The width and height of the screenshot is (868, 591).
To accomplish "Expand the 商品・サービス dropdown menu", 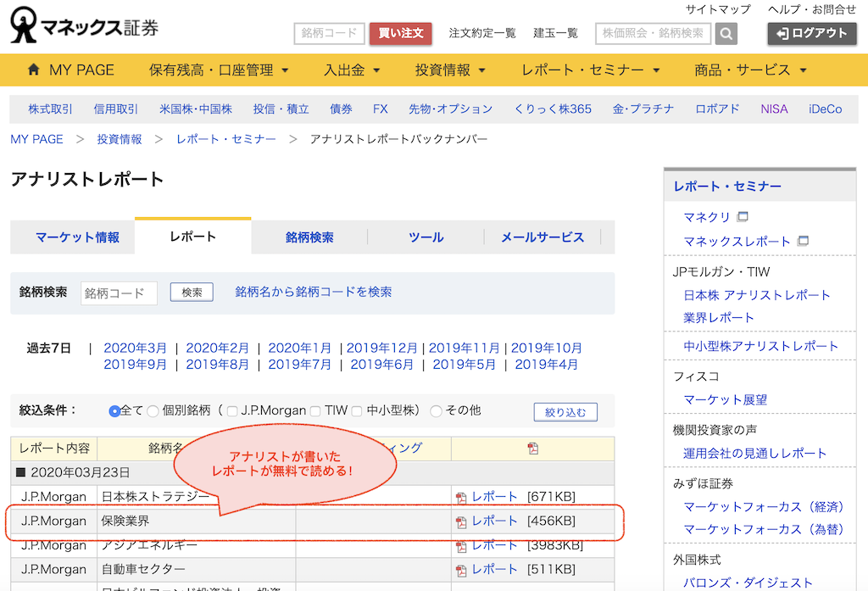I will 750,70.
